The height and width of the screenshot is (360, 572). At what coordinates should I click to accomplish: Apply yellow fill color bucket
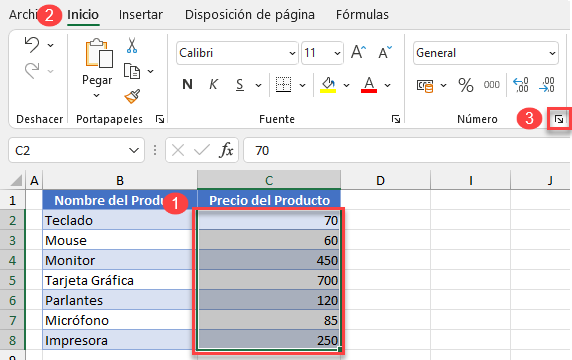[328, 85]
